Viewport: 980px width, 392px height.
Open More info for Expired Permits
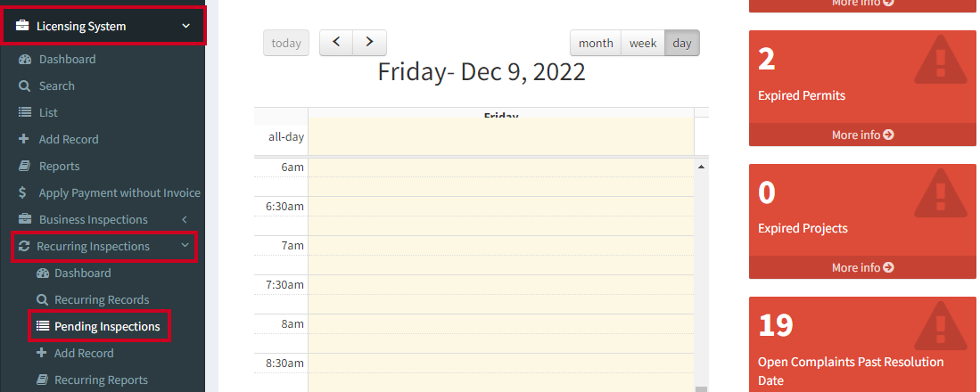[862, 135]
